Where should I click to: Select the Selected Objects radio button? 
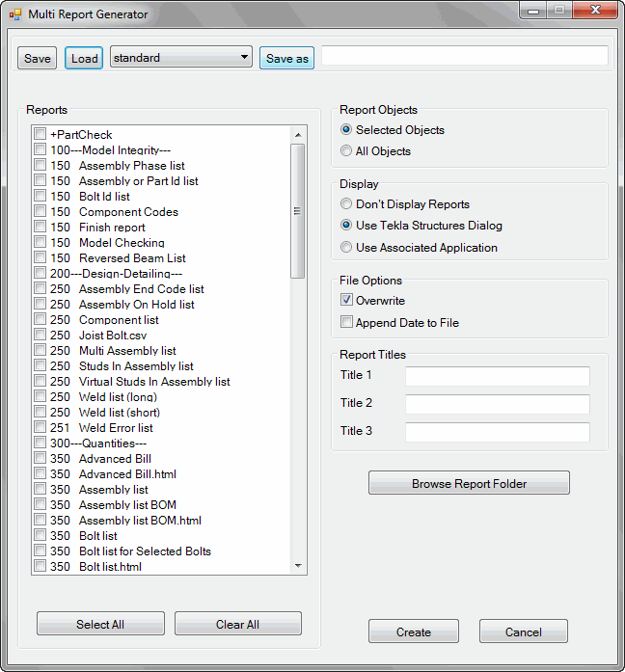click(346, 129)
